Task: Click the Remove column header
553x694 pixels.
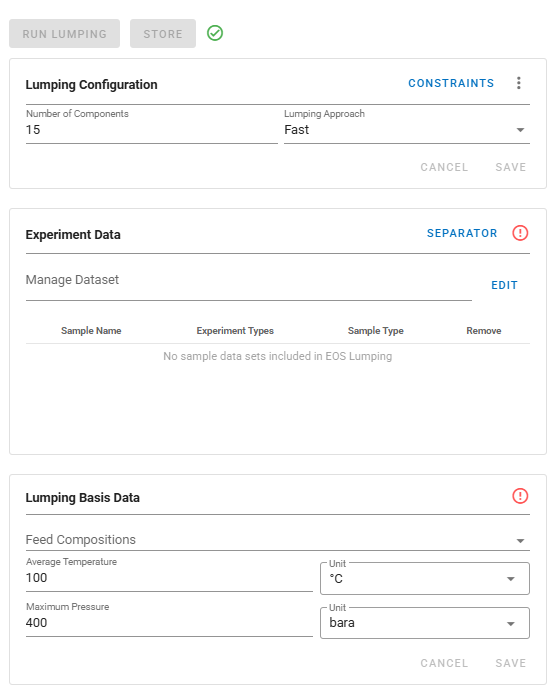Action: pyautogui.click(x=483, y=331)
